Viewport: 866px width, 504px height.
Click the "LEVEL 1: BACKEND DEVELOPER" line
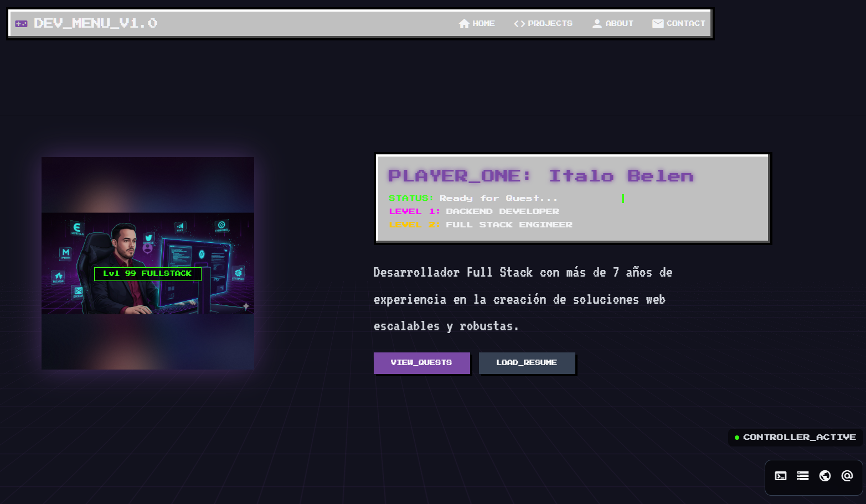[474, 211]
